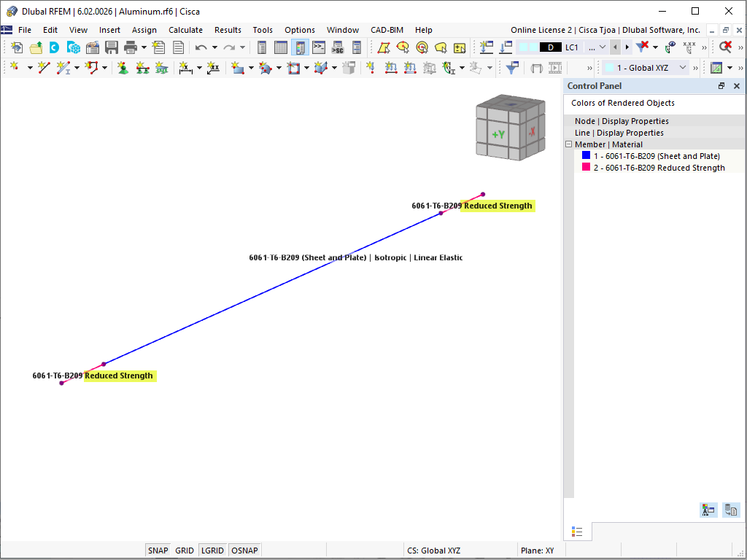Clear the selection filter with red X funnel
Screen dimensions: 747x560
pyautogui.click(x=643, y=46)
